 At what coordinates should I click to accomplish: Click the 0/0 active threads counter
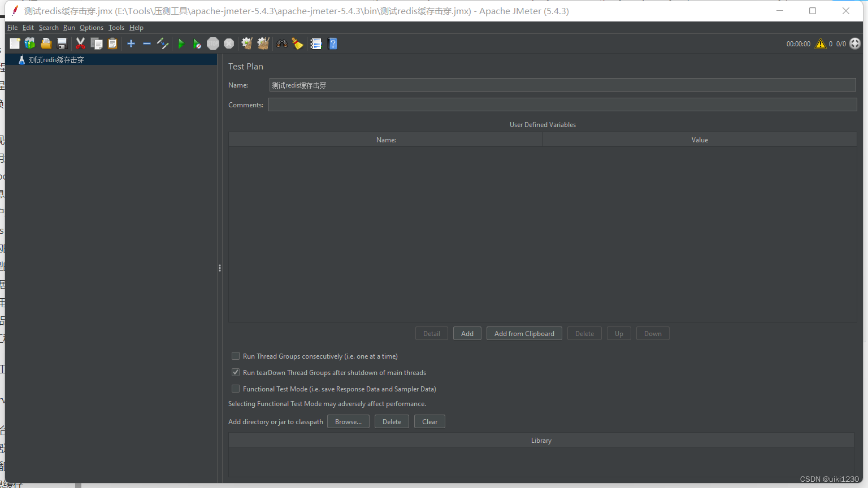[x=841, y=43]
